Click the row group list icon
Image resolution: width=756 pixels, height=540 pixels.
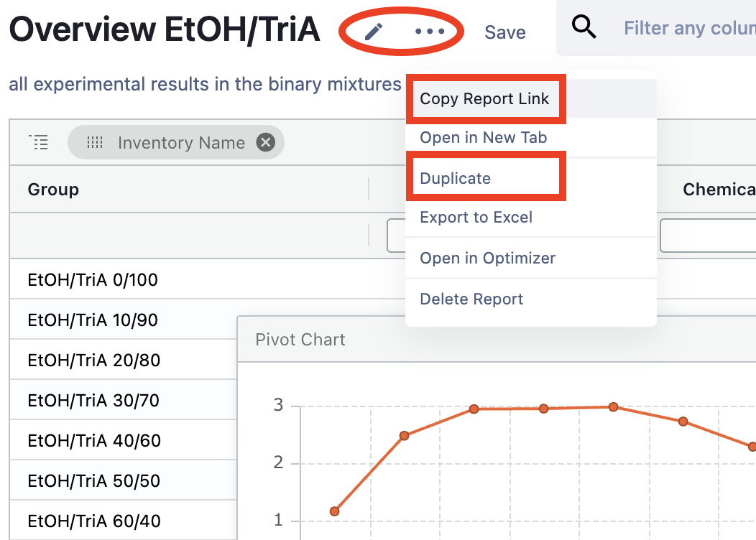(38, 142)
